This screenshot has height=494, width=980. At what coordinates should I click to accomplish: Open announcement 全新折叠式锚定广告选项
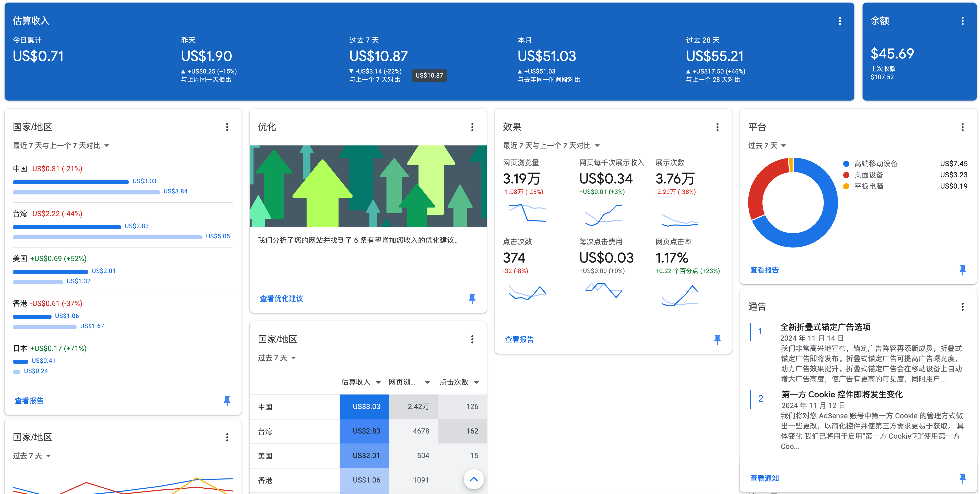(x=825, y=327)
